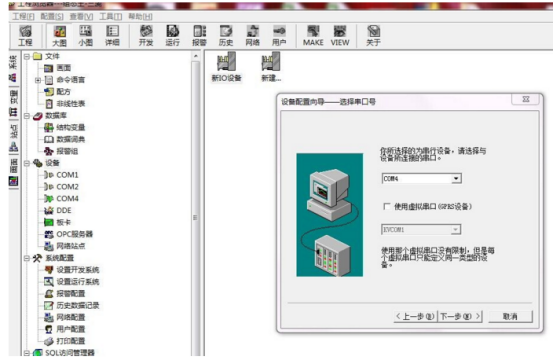
Task: Open the 网络 toolbar icon
Action: point(253,36)
